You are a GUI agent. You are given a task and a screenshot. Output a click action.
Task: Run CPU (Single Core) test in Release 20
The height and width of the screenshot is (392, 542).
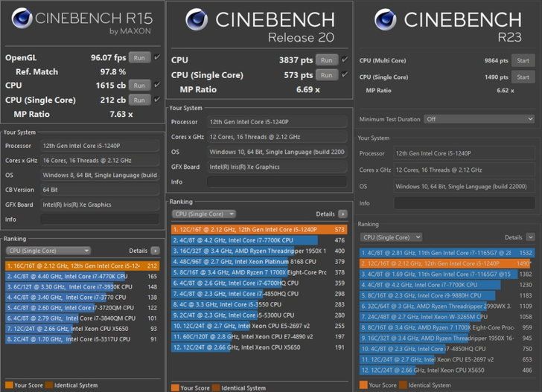coord(327,75)
